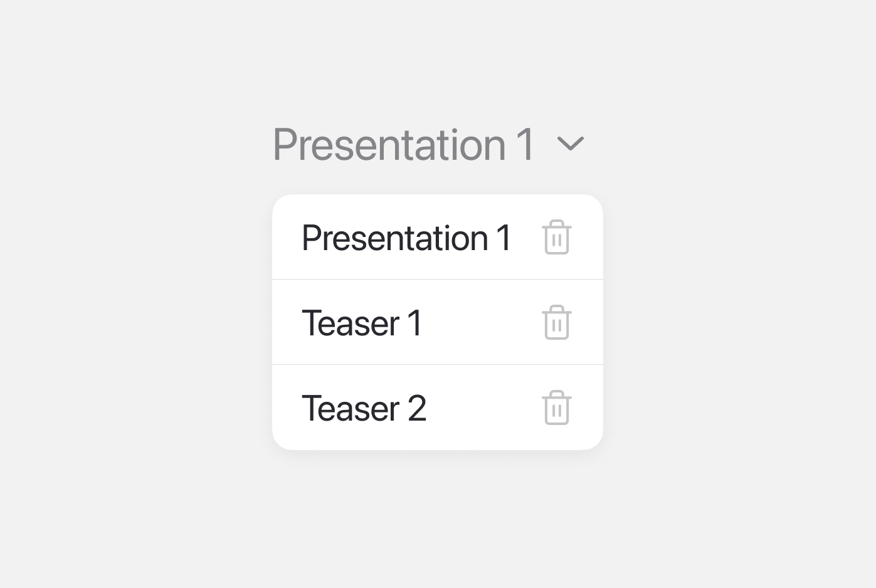Pick the Teaser 2 option label

(x=364, y=409)
